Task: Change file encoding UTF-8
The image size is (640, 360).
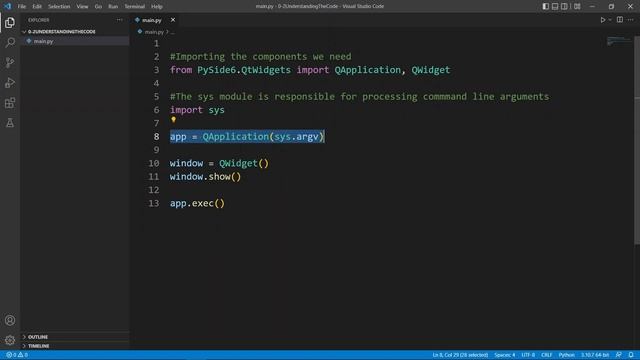Action: (528, 355)
